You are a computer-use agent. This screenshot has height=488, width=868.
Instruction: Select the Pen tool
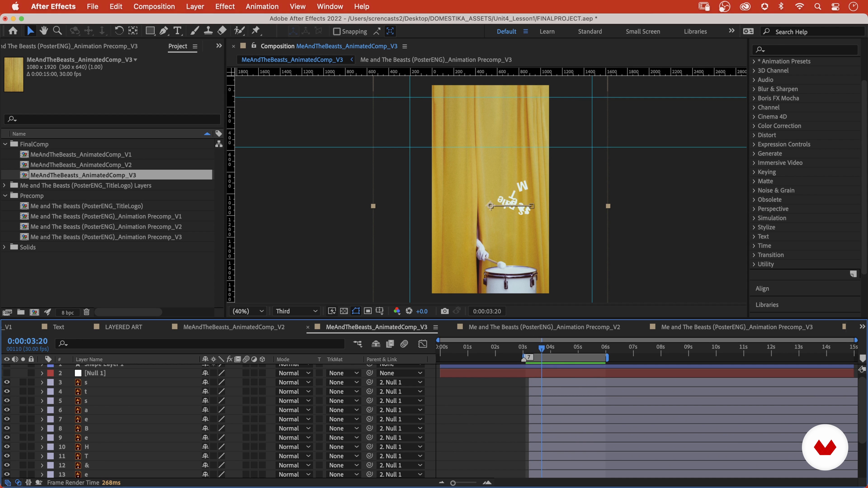[x=164, y=31]
